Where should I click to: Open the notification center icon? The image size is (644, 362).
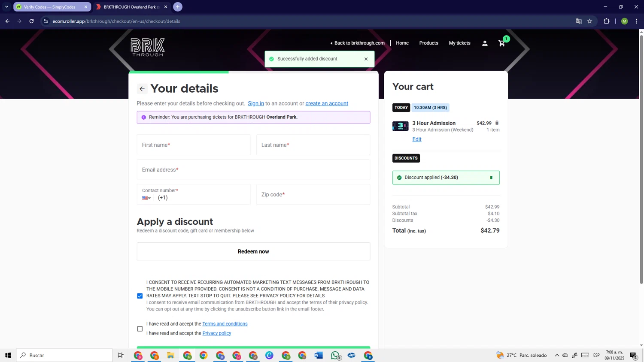tap(633, 355)
